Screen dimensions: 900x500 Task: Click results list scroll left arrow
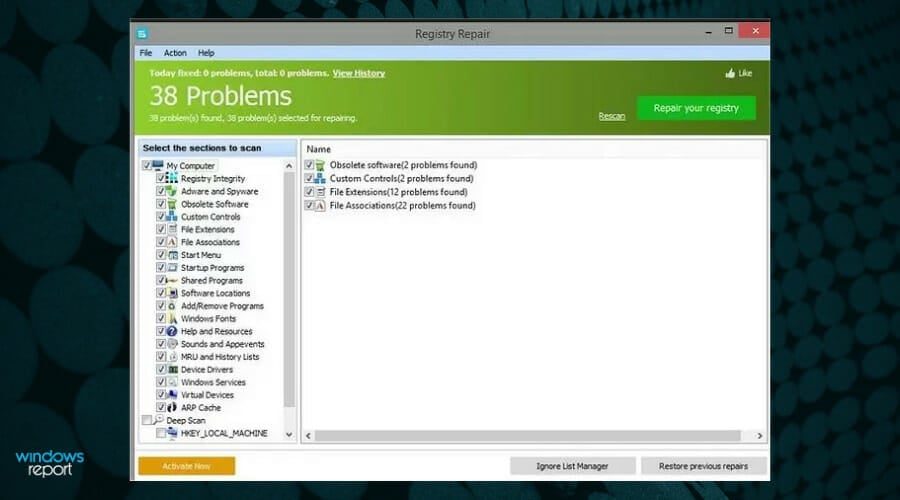point(308,436)
